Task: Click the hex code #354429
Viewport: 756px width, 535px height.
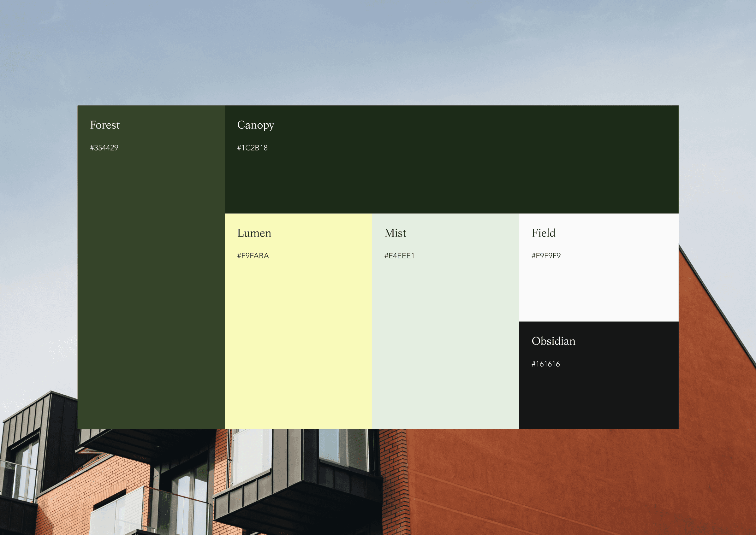Action: click(x=104, y=148)
